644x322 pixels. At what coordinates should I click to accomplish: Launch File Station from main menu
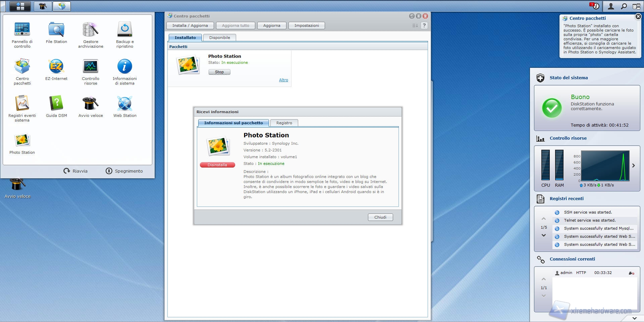point(56,30)
